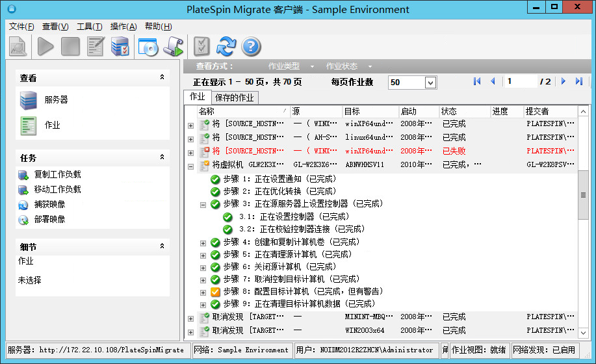Click the disc image window toolbar icon

[x=148, y=46]
